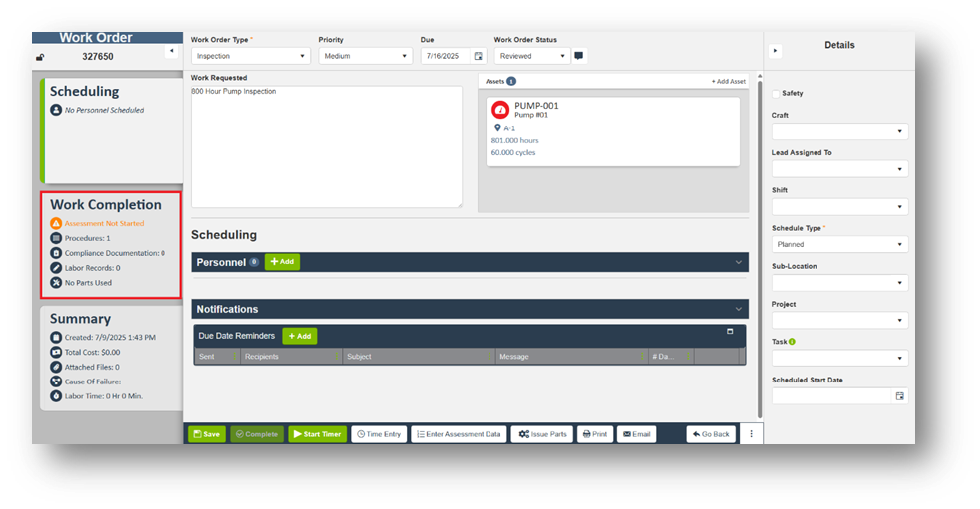Image resolution: width=980 pixels, height=509 pixels.
Task: Open the Due date calendar picker
Action: [478, 57]
